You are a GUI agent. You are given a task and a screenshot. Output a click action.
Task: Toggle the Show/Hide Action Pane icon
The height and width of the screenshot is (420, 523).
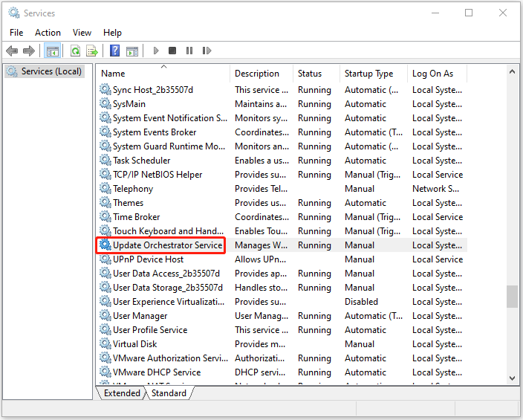[x=132, y=51]
